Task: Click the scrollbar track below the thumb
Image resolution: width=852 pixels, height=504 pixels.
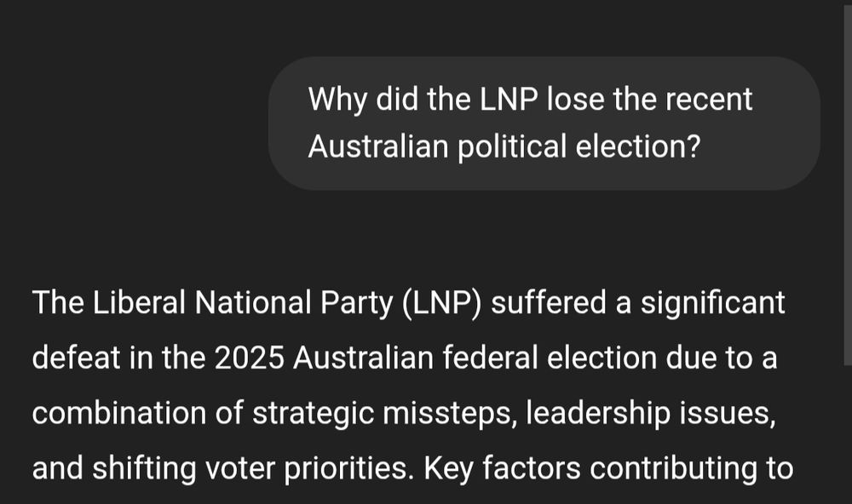Action: coord(847,434)
